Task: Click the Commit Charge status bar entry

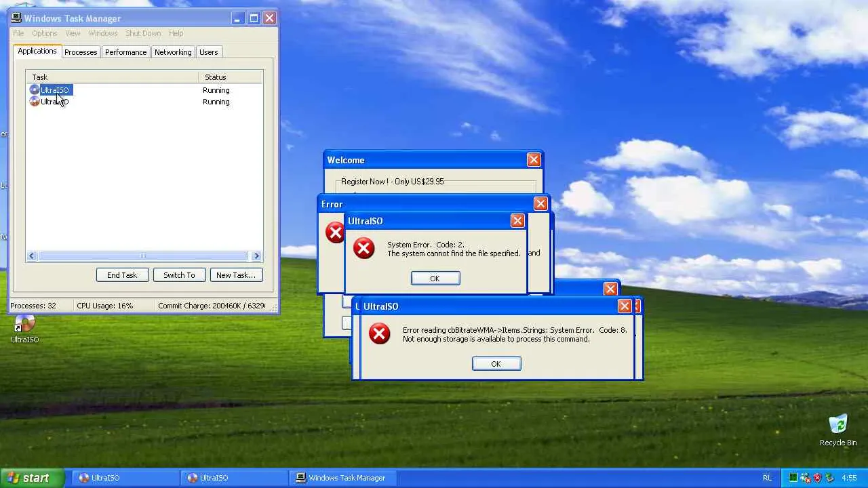Action: point(212,306)
